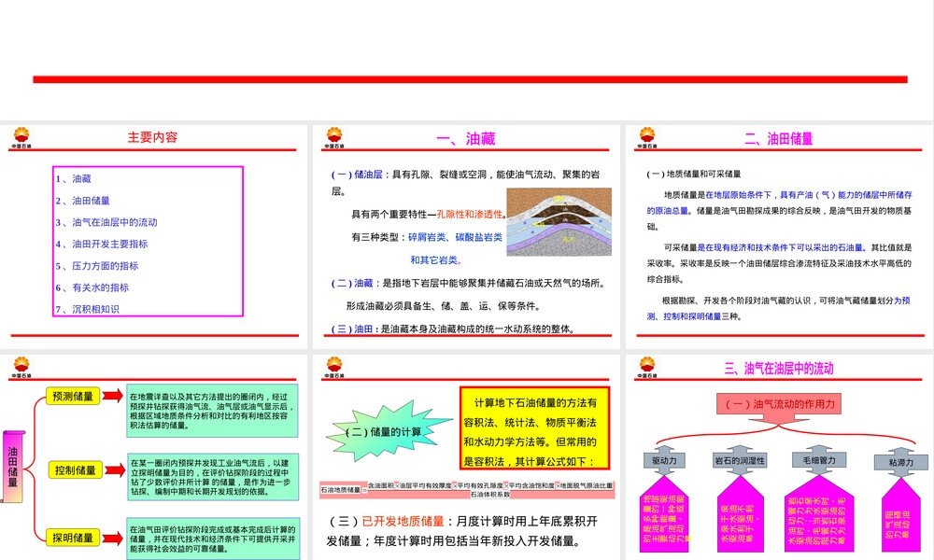This screenshot has height=560, width=934.
Task: Select the yellow box 计算地下石油储量的方法有
Action: pos(535,428)
